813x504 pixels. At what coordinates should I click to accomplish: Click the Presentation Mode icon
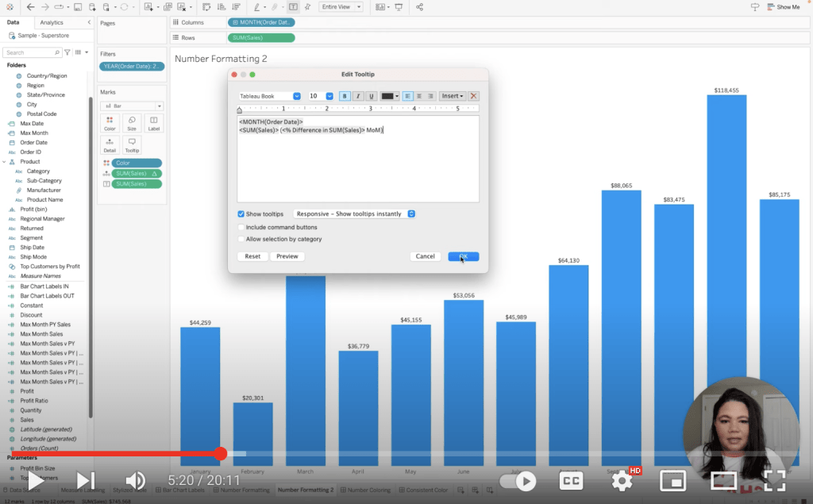(x=399, y=7)
